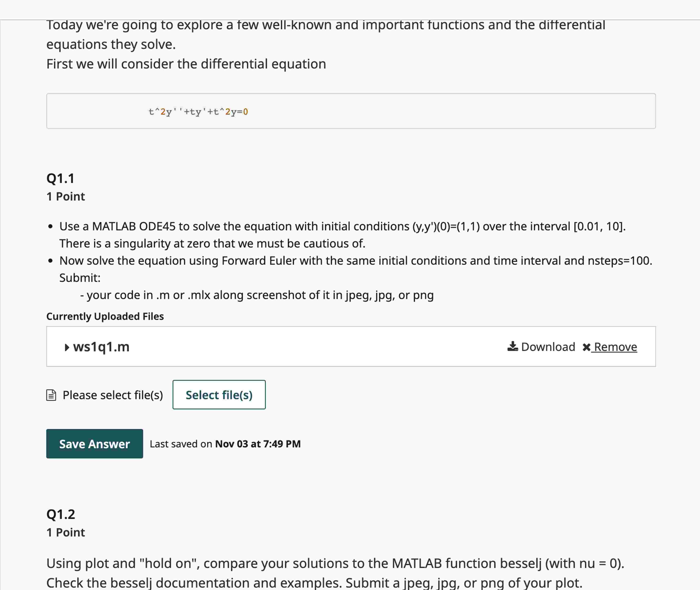Click the 1 Point label under Q1.1
The width and height of the screenshot is (700, 590).
(x=66, y=196)
